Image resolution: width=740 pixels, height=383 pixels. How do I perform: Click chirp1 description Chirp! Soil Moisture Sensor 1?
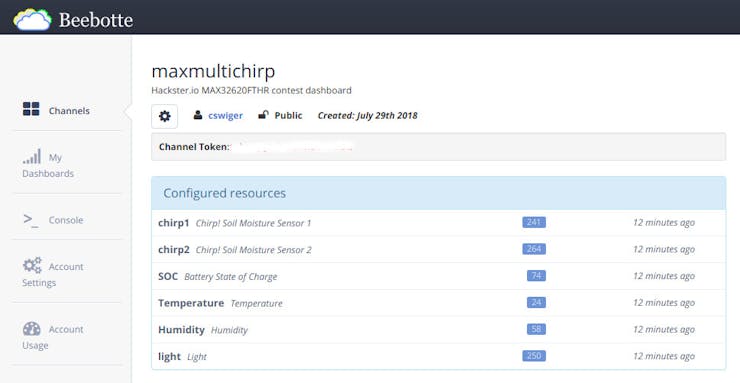(253, 223)
